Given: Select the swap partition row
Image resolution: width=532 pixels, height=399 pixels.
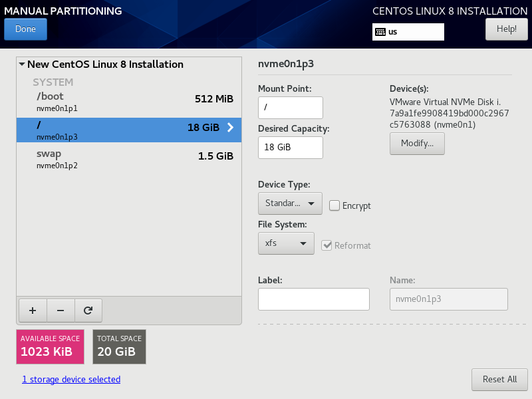Looking at the screenshot, I should tap(129, 159).
